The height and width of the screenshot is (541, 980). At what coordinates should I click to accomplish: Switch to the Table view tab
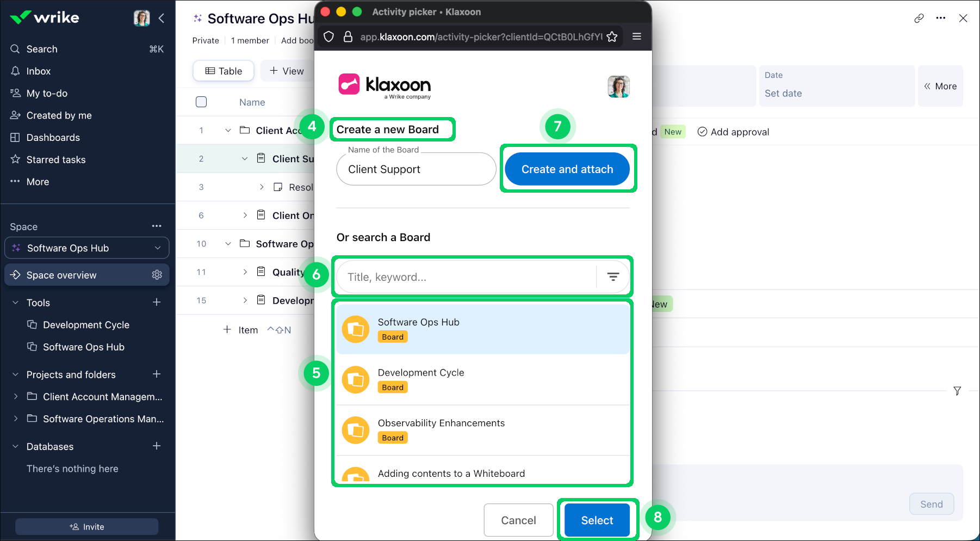click(x=224, y=71)
